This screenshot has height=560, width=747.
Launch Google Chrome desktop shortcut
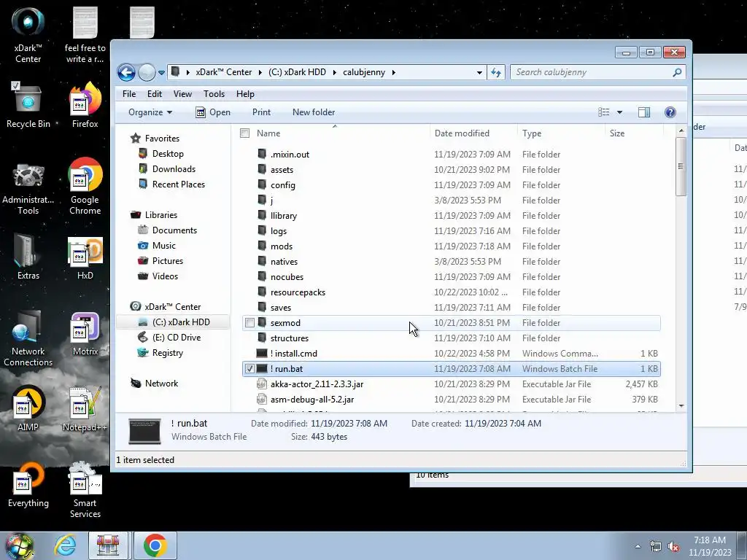coord(85,187)
